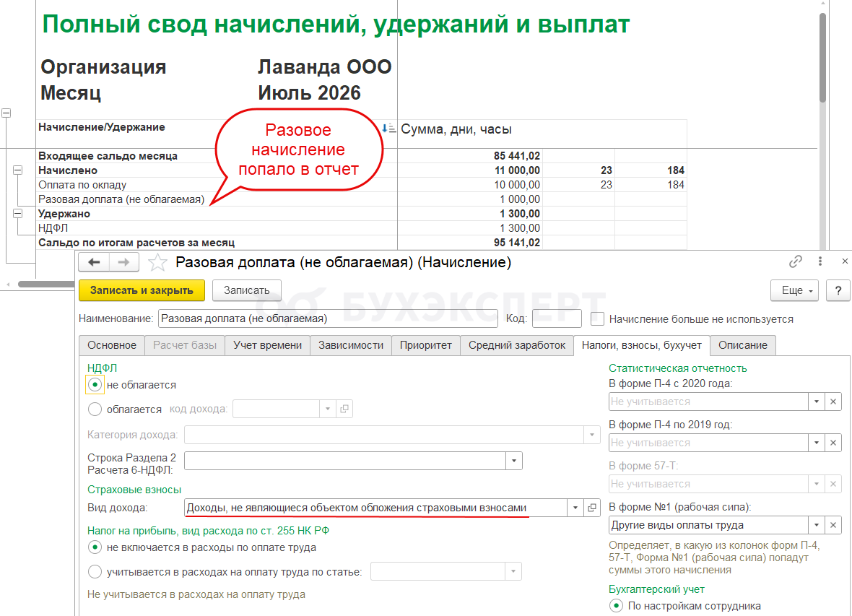Screen dimensions: 852x616
Task: Click the horizontal scrollbar of the report
Action: (46, 284)
